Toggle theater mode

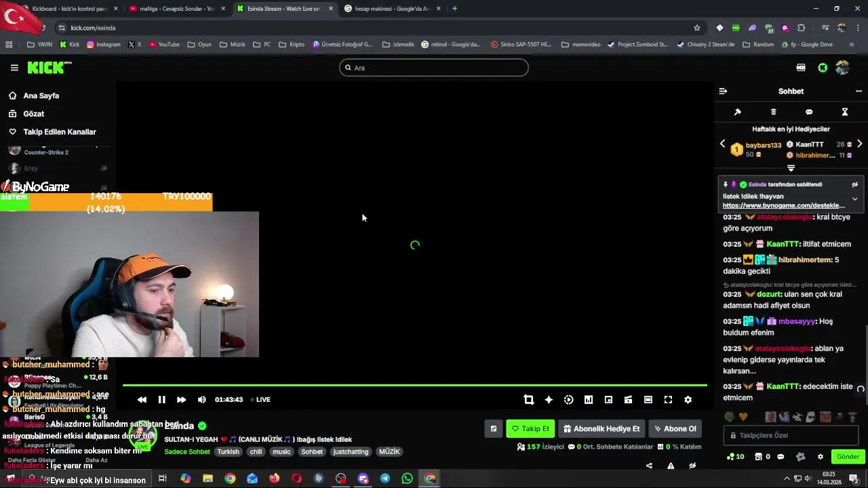(x=648, y=400)
